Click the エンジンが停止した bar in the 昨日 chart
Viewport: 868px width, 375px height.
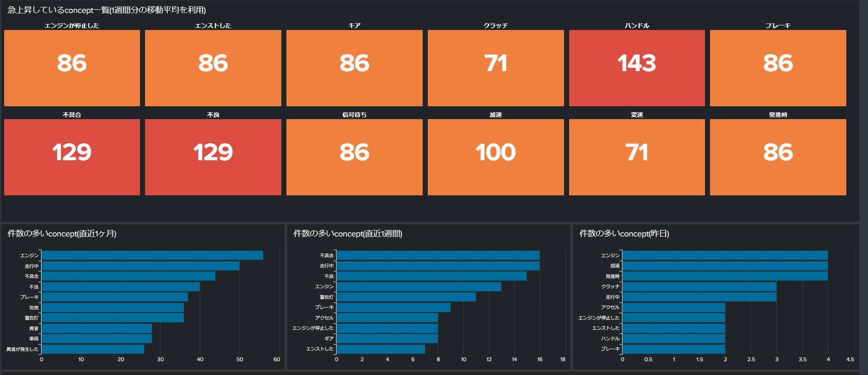[674, 318]
